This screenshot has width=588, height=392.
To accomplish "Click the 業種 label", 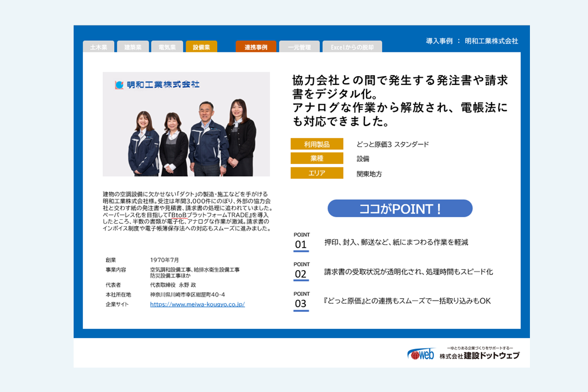I will coord(317,158).
